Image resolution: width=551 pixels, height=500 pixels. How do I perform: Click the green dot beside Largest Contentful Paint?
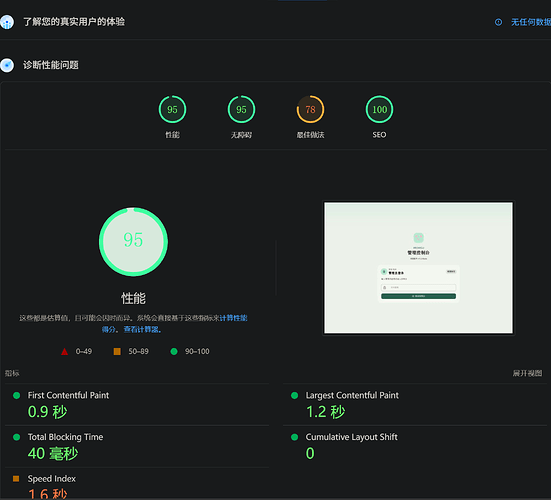pyautogui.click(x=294, y=395)
